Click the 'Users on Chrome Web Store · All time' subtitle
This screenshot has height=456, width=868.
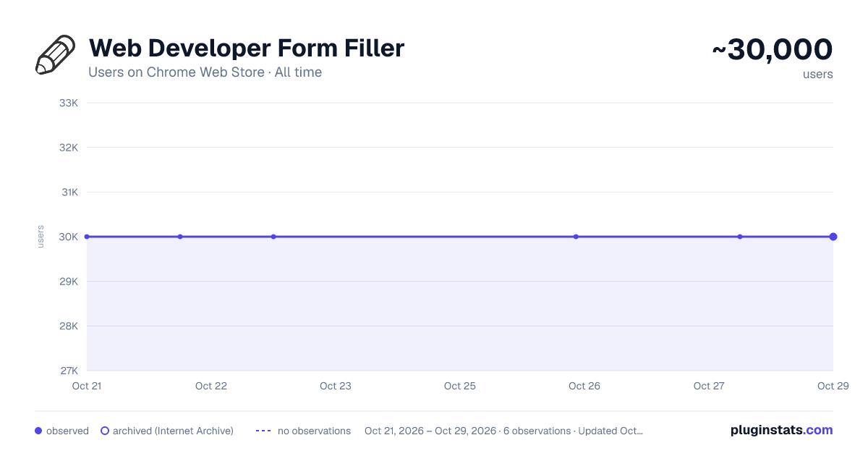(x=205, y=72)
